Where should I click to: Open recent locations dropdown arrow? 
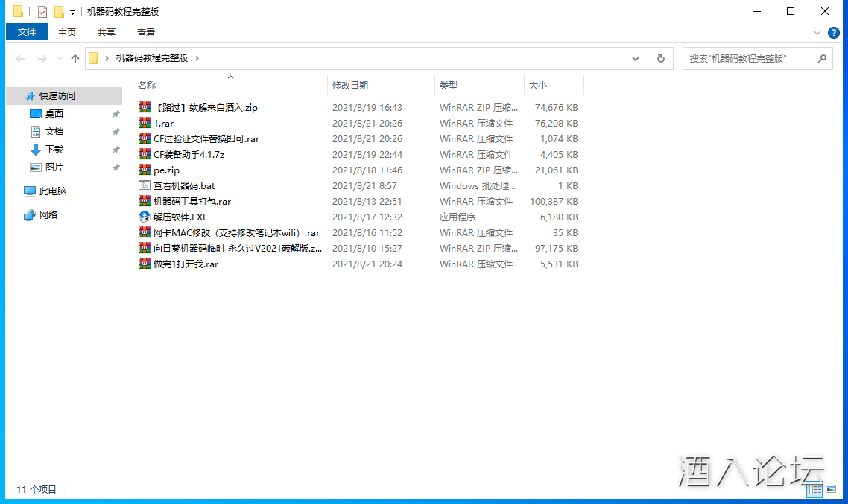coord(60,58)
